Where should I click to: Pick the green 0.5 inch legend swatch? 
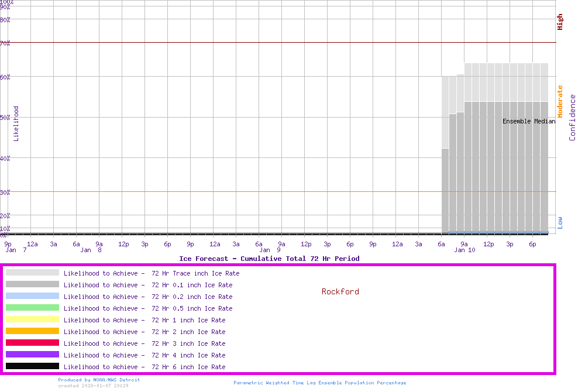coord(32,308)
